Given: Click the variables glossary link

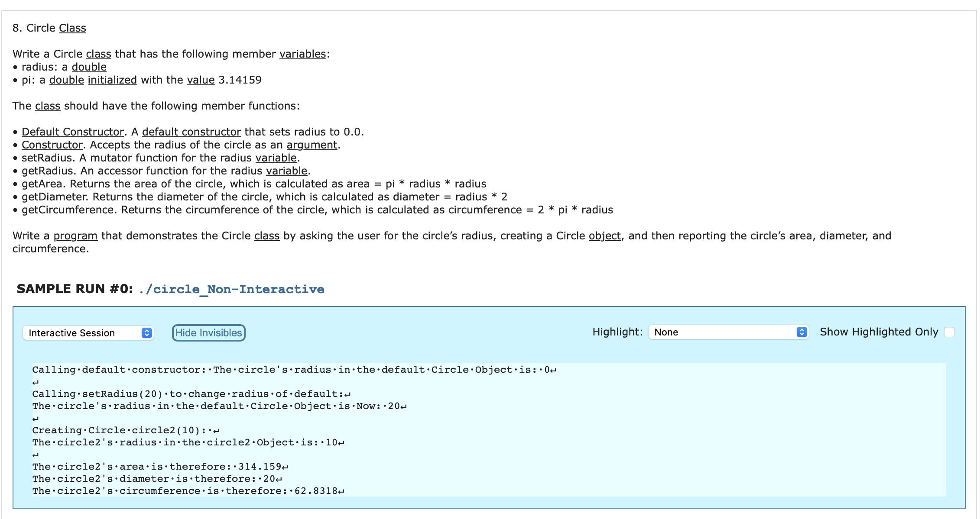Looking at the screenshot, I should click(302, 54).
